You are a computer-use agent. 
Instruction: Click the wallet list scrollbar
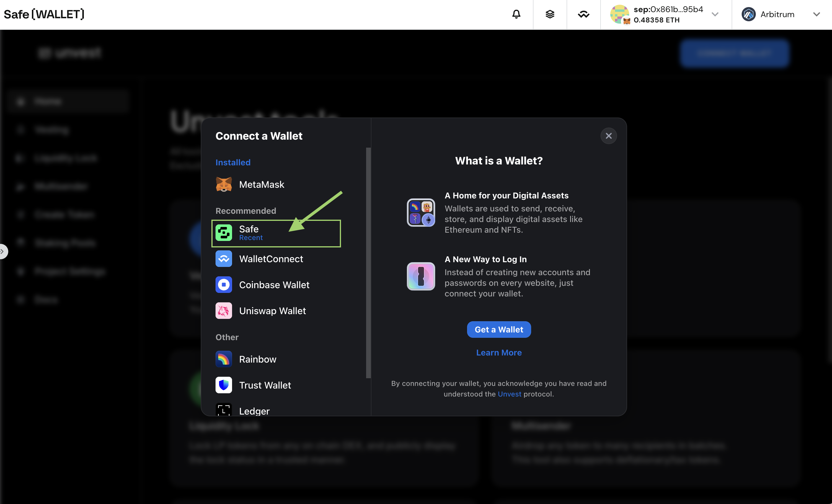coord(368,263)
